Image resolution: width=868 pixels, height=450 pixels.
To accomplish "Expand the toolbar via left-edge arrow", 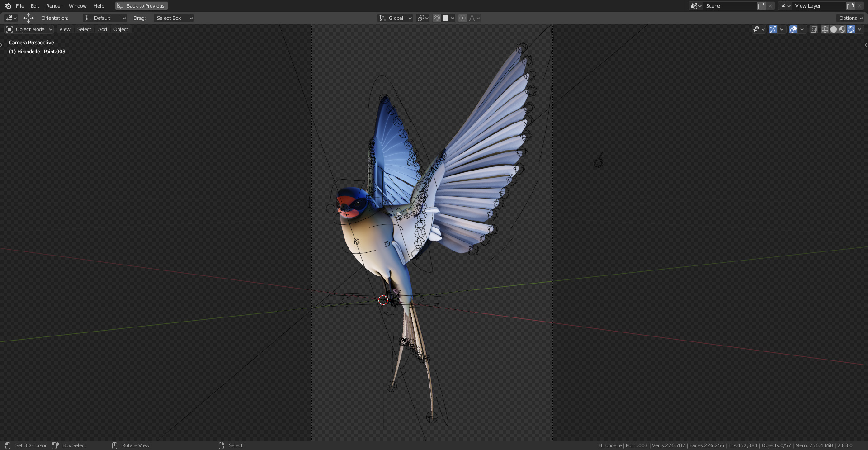I will 2,45.
